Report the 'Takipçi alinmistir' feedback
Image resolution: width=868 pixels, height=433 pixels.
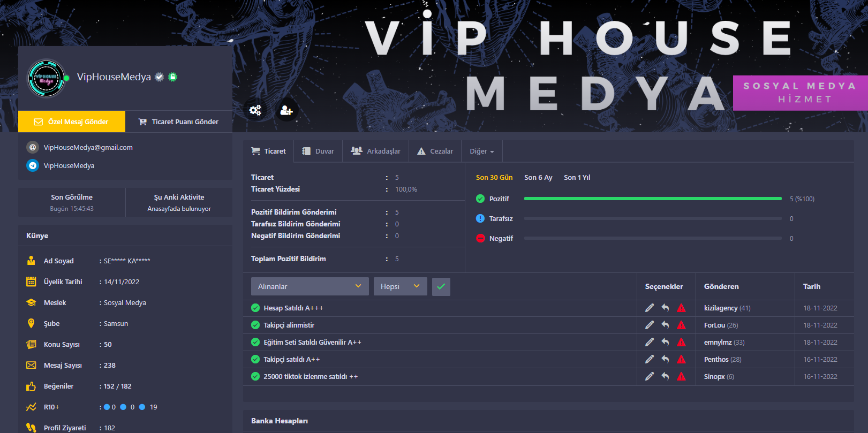coord(681,325)
